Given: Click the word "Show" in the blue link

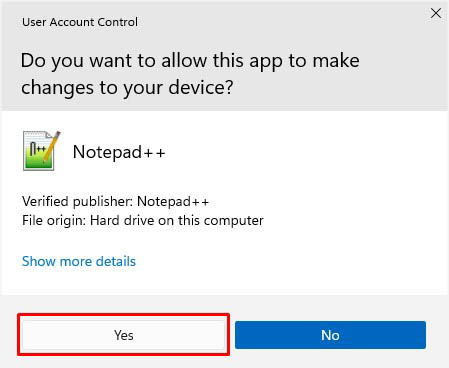Looking at the screenshot, I should (39, 261).
